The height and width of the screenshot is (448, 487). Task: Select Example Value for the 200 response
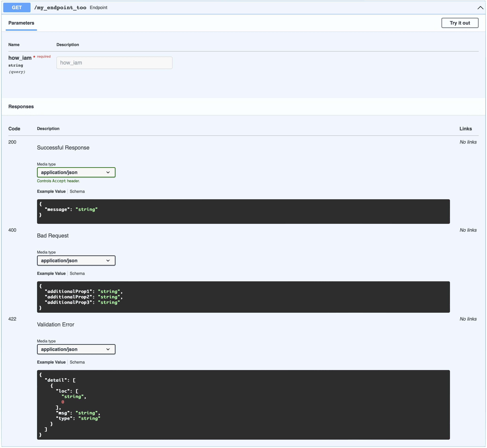tap(51, 191)
